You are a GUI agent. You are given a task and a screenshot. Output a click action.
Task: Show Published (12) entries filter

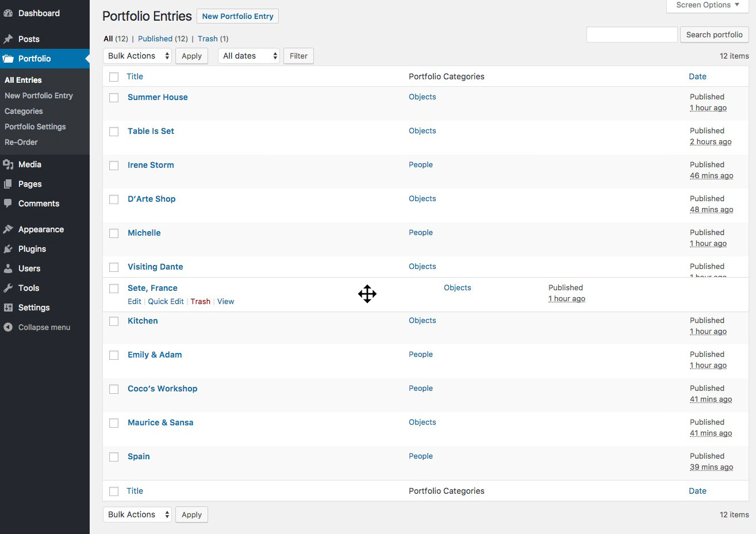[x=163, y=39]
